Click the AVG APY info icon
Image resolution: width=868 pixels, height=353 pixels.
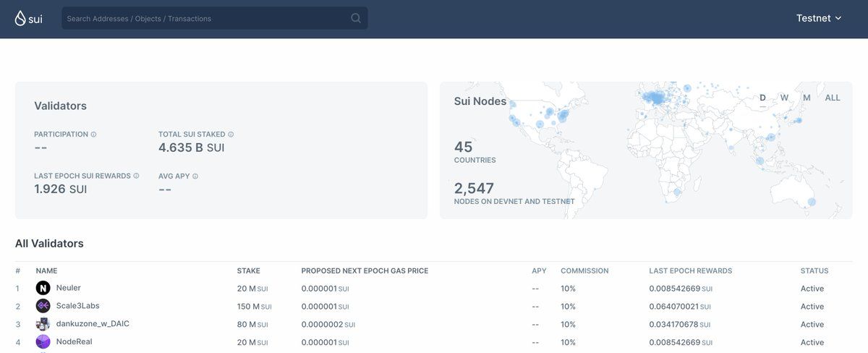[x=195, y=176]
